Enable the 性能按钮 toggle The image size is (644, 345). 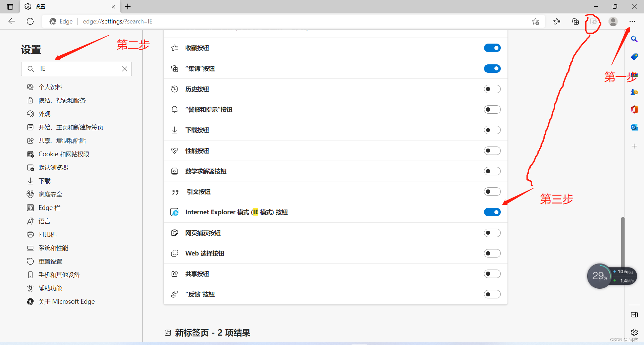492,151
